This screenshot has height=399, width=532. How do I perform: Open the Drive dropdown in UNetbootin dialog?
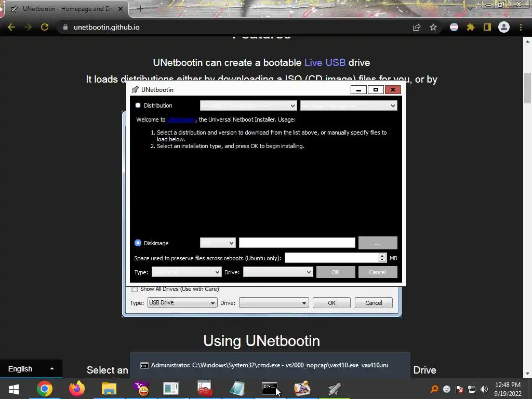278,272
